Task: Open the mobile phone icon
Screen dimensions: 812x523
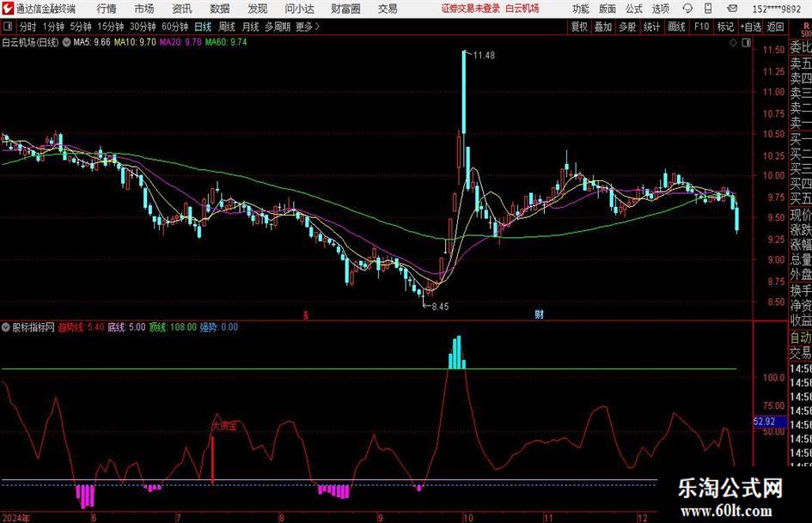Action: pos(708,9)
